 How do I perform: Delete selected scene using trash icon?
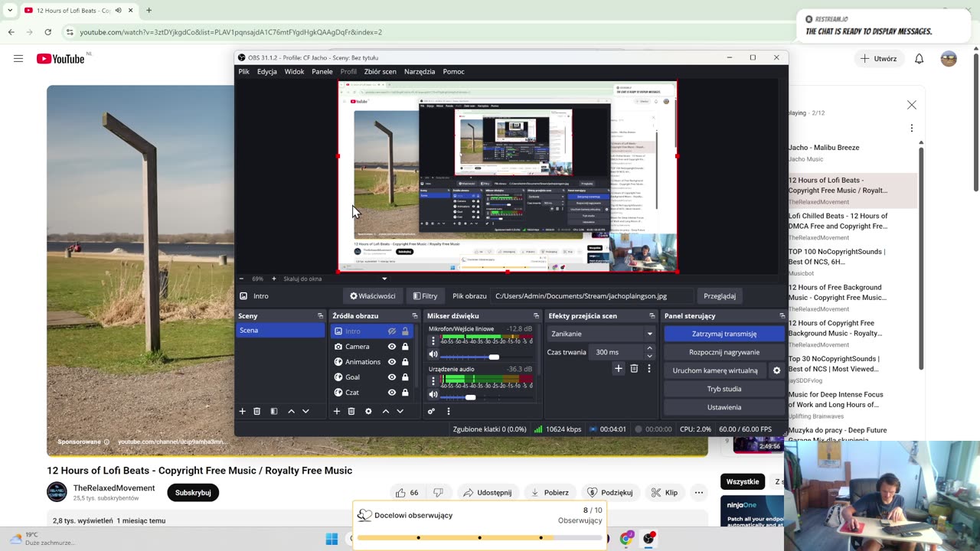point(257,411)
